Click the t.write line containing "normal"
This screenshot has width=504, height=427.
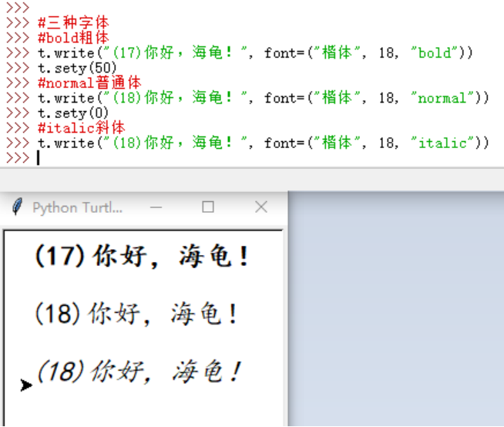pyautogui.click(x=264, y=98)
